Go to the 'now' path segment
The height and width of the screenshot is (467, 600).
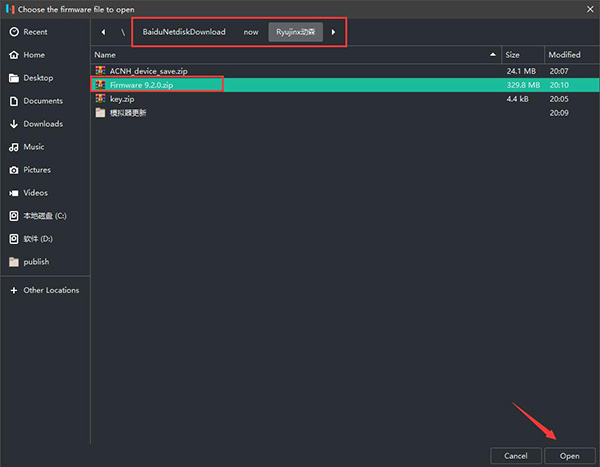pos(251,32)
